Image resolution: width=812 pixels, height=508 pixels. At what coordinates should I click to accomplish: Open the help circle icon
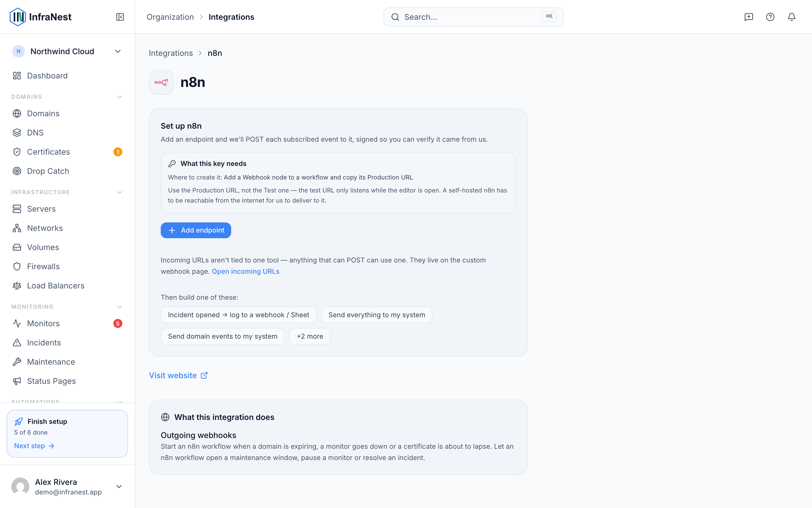pos(770,17)
